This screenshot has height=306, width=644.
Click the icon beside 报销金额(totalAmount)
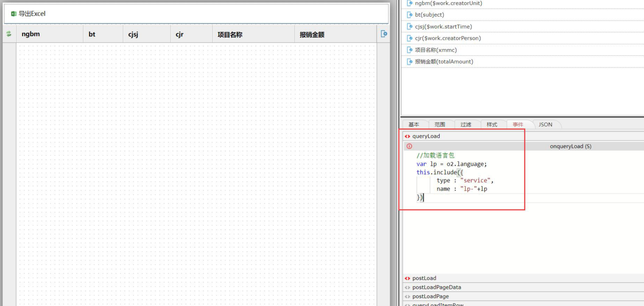(410, 62)
